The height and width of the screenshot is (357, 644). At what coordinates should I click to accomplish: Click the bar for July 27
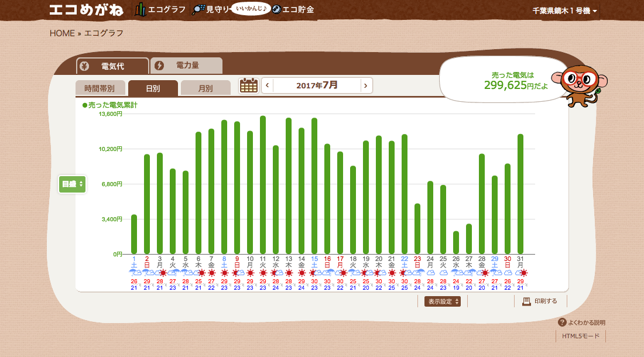(469, 239)
